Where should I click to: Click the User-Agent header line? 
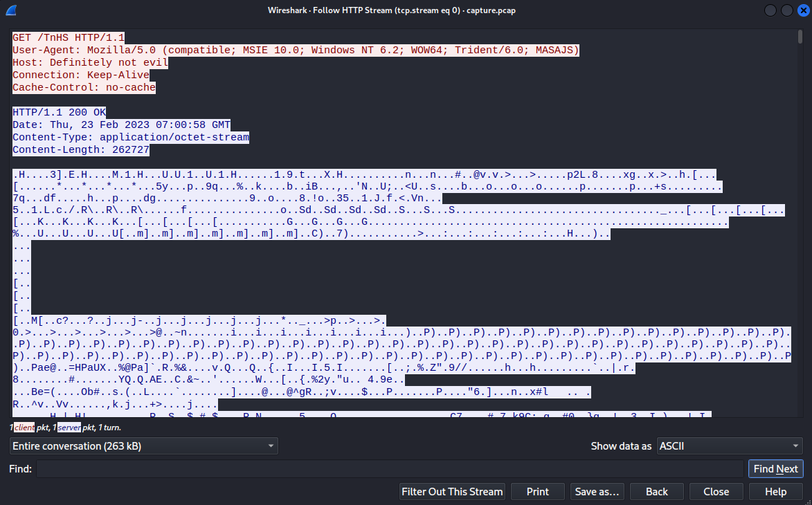pyautogui.click(x=295, y=50)
